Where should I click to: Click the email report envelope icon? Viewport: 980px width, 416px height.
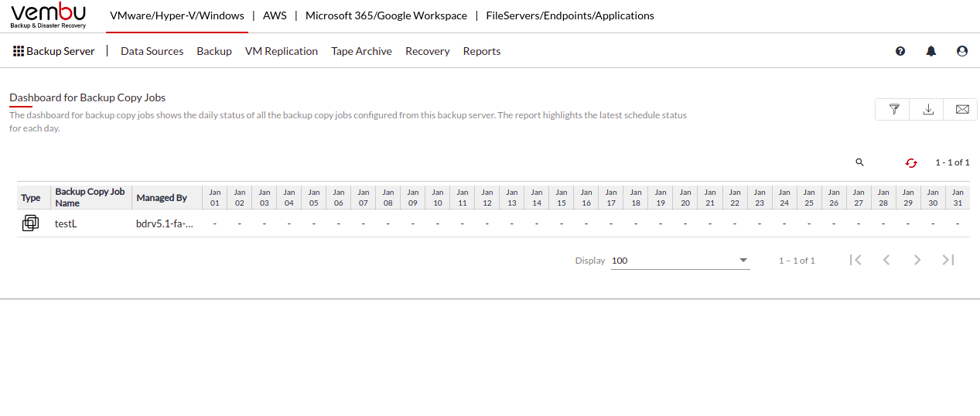tap(961, 110)
